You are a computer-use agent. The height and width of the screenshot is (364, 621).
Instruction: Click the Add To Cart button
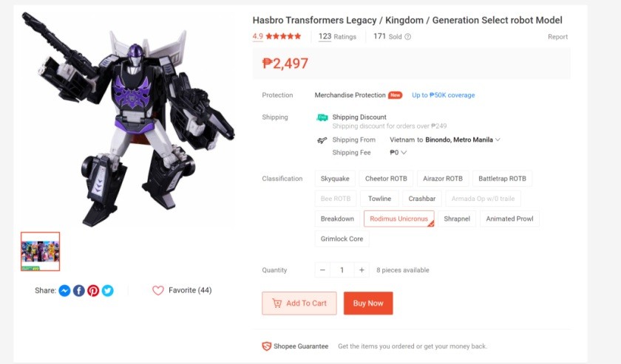point(299,303)
